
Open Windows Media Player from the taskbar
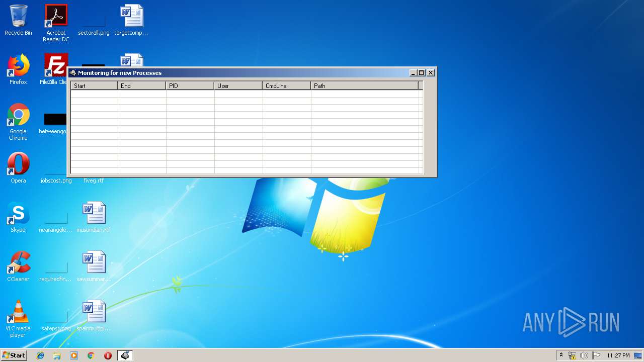[x=74, y=355]
